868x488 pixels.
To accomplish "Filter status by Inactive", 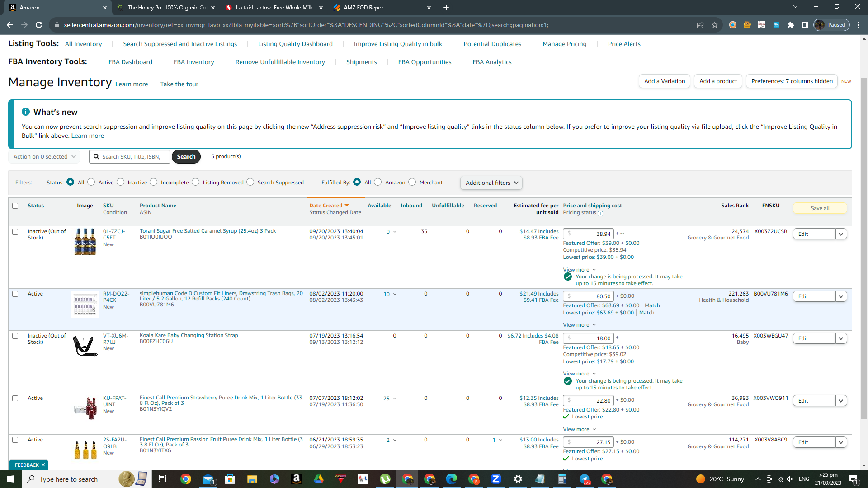I will click(x=120, y=182).
